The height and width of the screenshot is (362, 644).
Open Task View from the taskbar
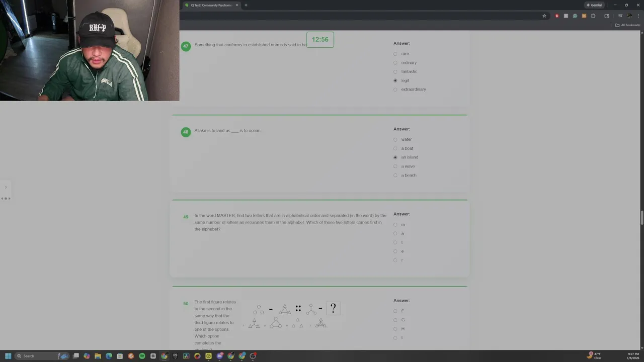[75, 356]
